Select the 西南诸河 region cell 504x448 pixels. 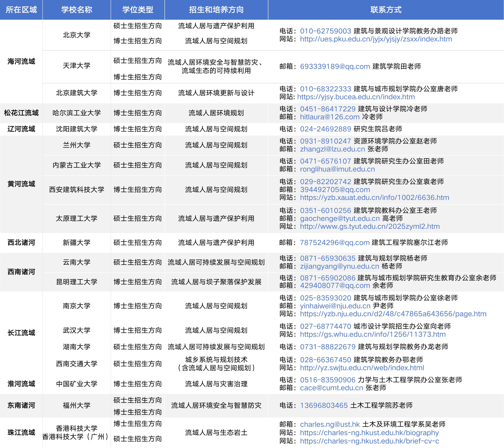(21, 272)
